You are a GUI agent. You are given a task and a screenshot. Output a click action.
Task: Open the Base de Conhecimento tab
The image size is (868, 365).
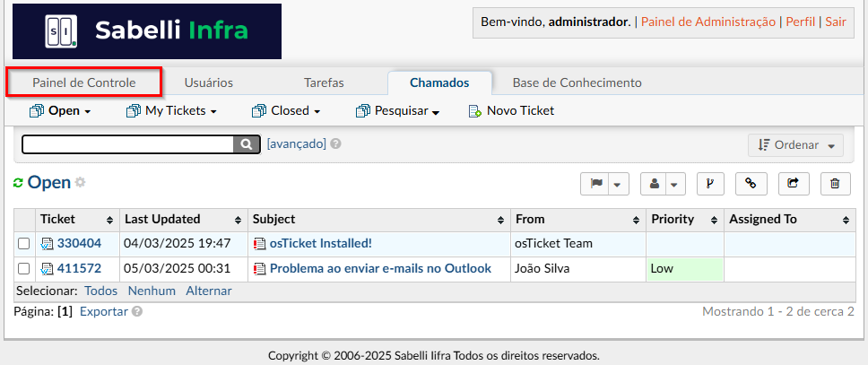tap(577, 83)
